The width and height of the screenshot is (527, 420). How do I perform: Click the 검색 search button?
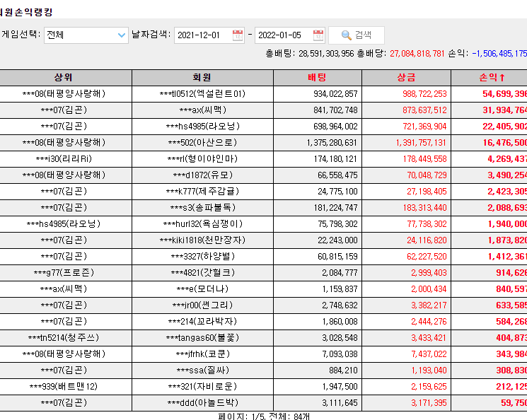coord(357,35)
